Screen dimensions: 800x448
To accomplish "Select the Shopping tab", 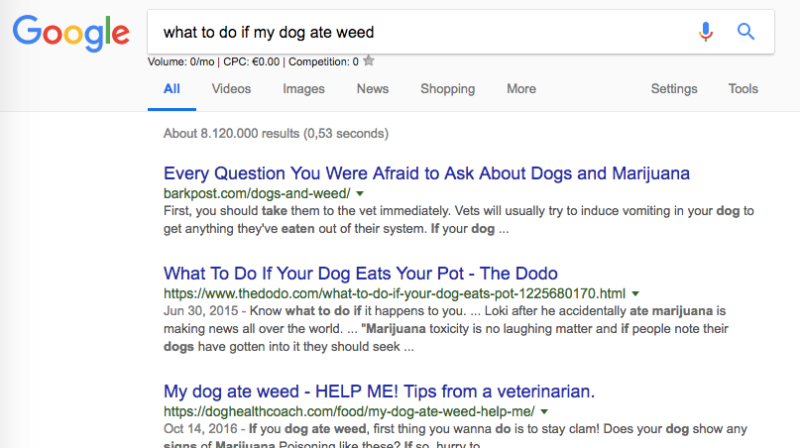I will click(448, 89).
